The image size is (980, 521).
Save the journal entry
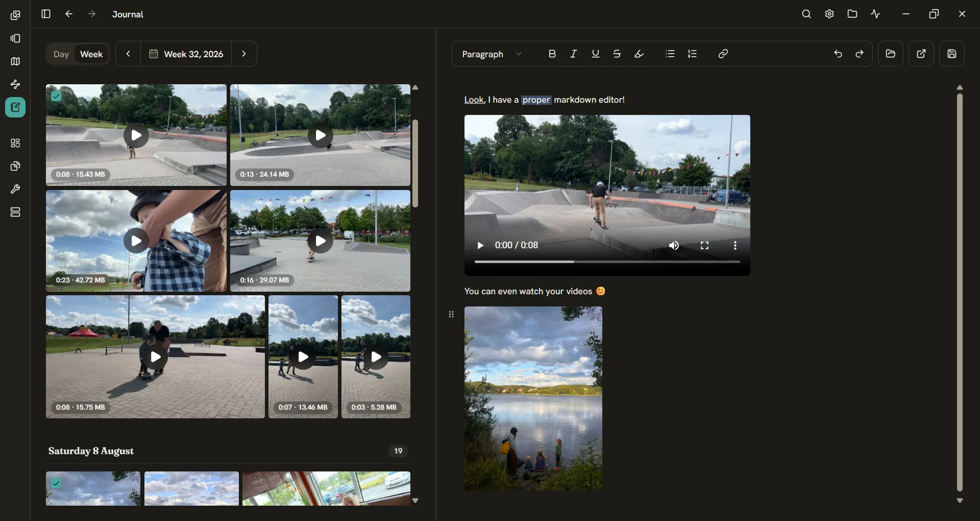[952, 54]
